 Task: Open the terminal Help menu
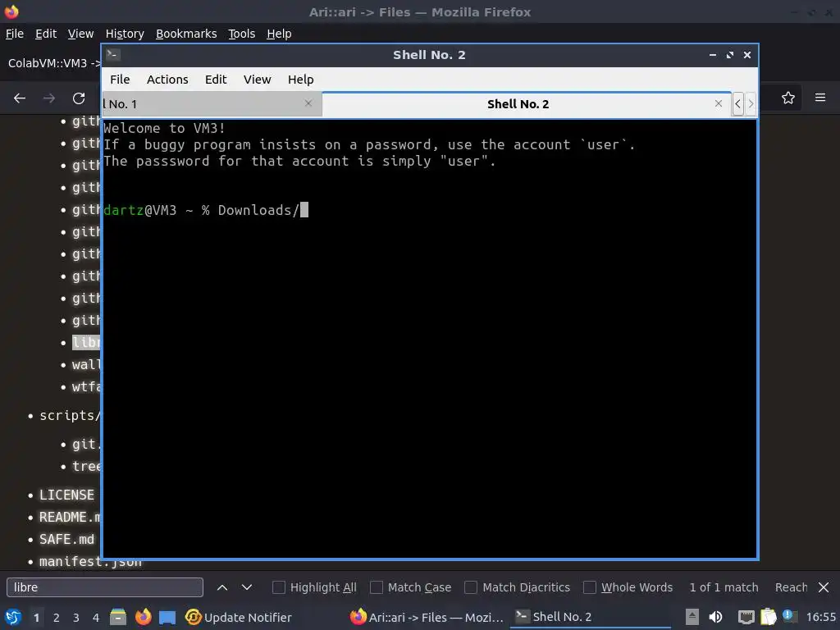300,80
